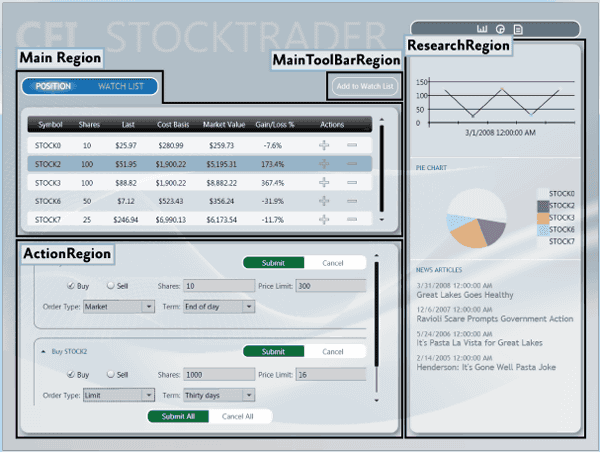Click the plus buy icon for STOCK7
This screenshot has height=453, width=600.
[x=324, y=219]
